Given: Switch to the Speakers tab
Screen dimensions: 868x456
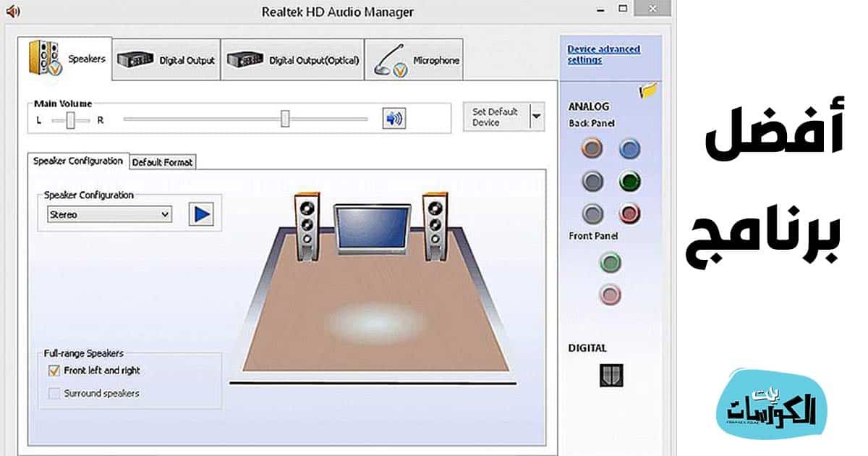Looking at the screenshot, I should (67, 59).
